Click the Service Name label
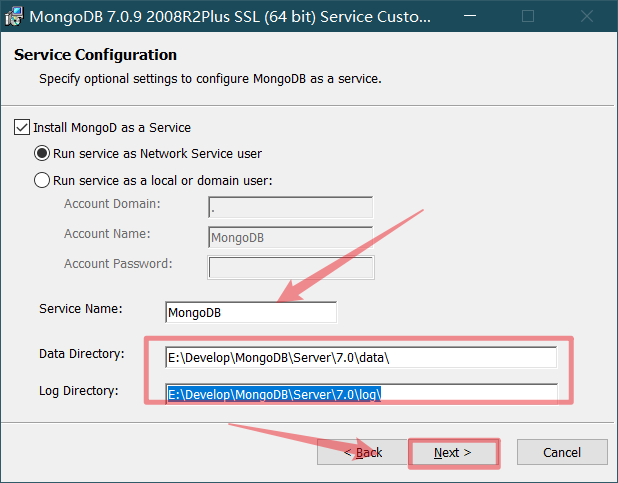Screen dimensions: 618x483 [81, 309]
